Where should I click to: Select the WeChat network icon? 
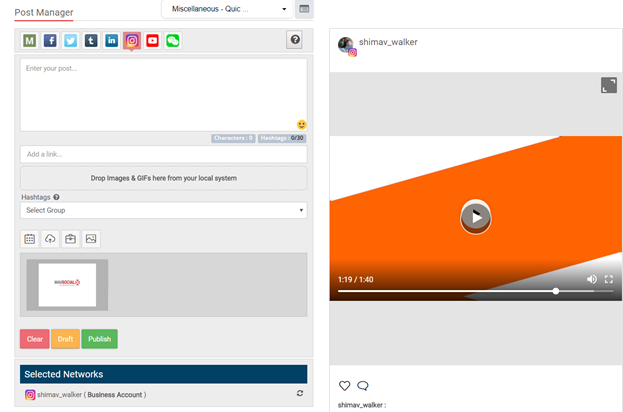point(173,41)
